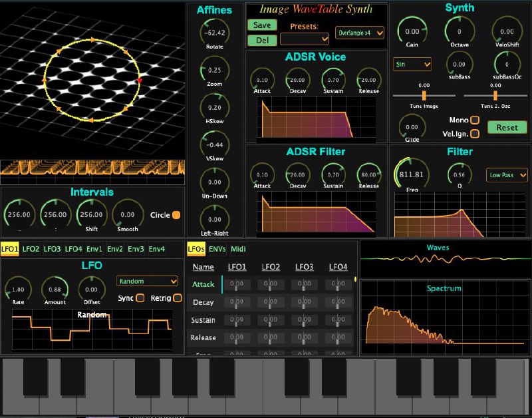The image size is (532, 418).
Task: Expand the OverSample x4 dropdown
Action: (x=359, y=33)
